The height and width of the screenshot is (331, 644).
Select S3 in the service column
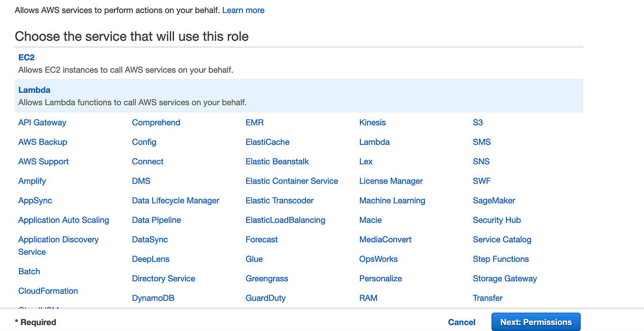478,122
